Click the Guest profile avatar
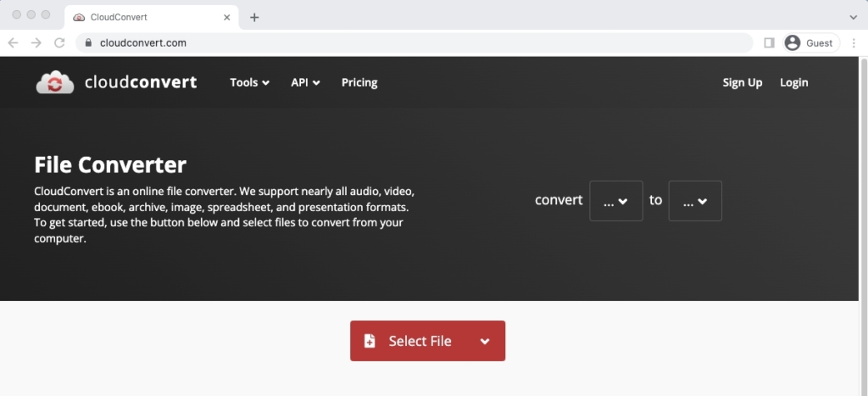 [x=793, y=42]
